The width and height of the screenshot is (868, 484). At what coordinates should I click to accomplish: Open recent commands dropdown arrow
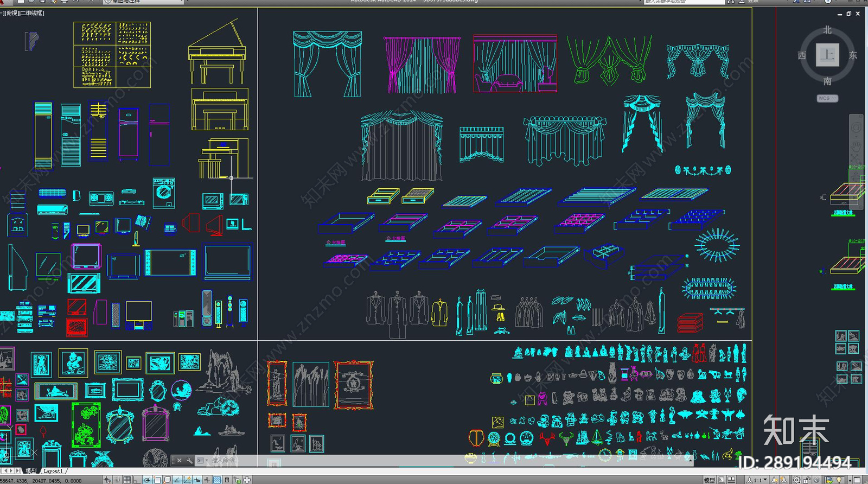pyautogui.click(x=207, y=460)
